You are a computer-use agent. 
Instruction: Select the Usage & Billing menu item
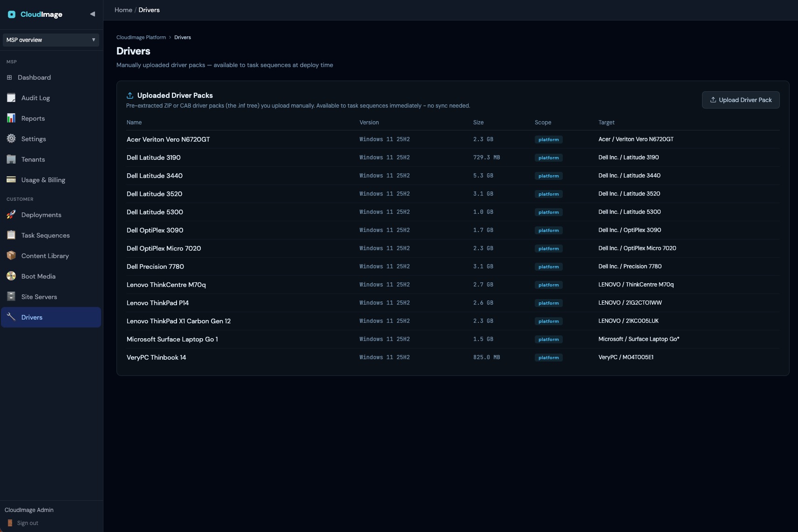51,180
